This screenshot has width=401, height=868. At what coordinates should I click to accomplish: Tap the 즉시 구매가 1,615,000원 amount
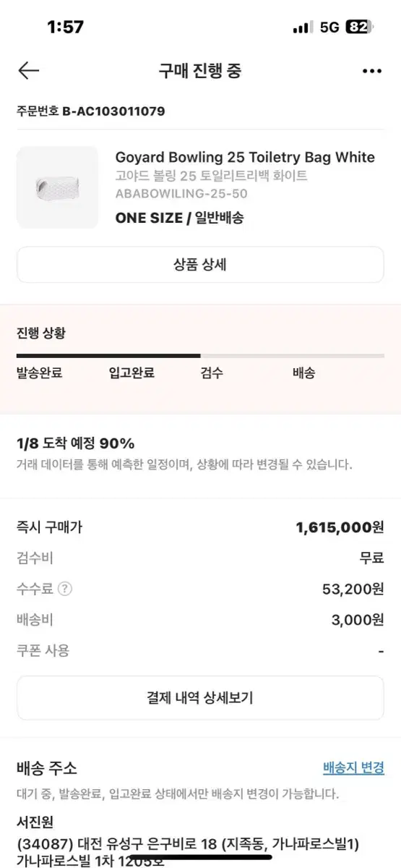click(x=340, y=527)
